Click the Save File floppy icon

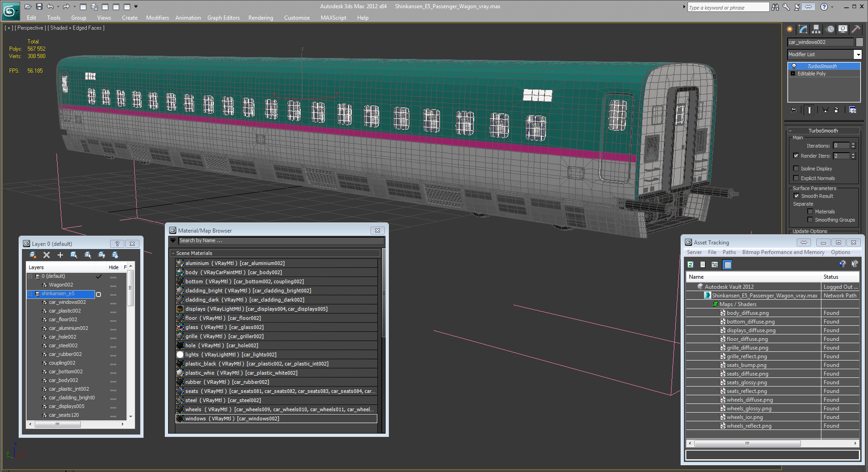(39, 6)
